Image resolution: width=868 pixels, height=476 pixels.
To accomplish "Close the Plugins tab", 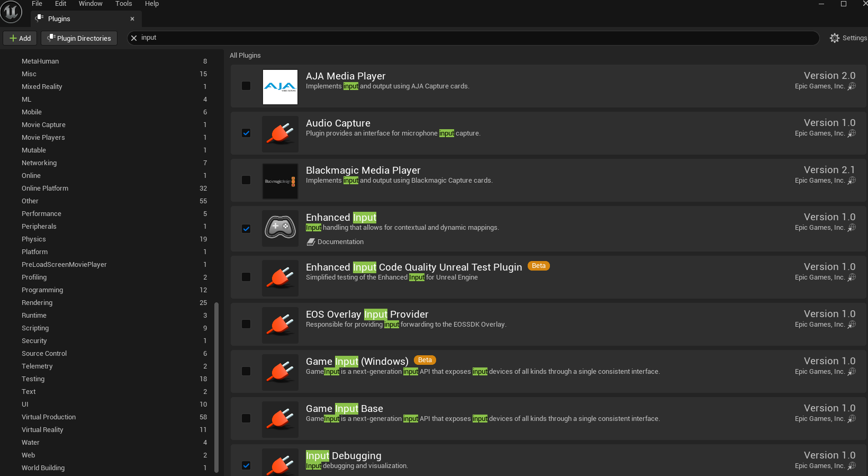I will point(132,19).
